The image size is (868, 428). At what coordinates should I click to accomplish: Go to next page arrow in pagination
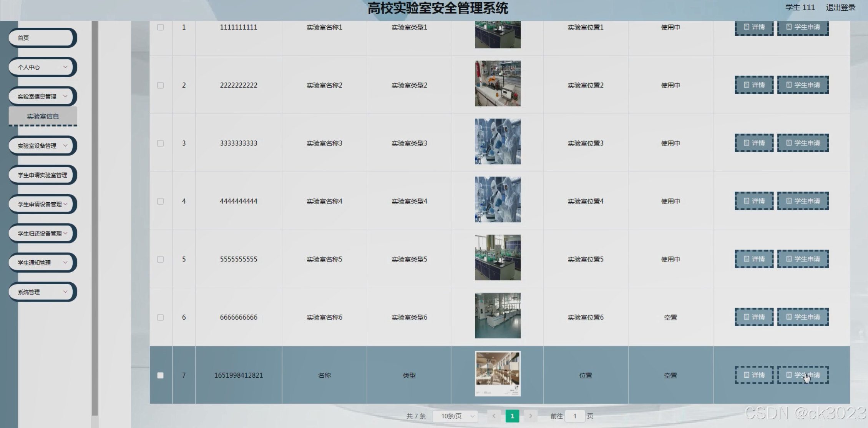[x=530, y=416]
